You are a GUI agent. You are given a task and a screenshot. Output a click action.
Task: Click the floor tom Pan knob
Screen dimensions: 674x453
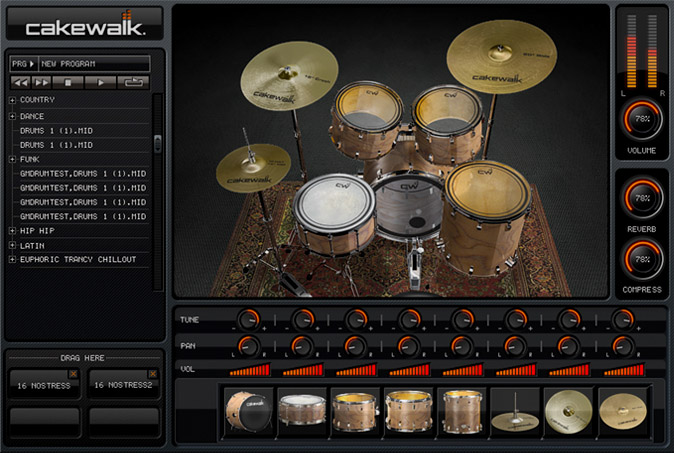point(461,346)
